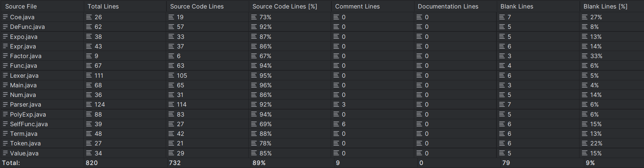Click the icon next to SelfFunc.java comment lines 6
This screenshot has height=168, width=644.
[336, 124]
